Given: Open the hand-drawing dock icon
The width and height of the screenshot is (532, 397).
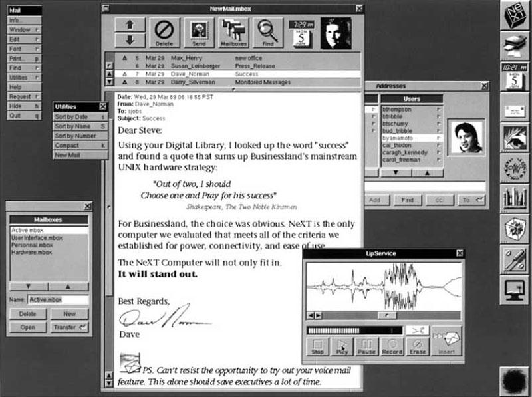Looking at the screenshot, I should (515, 138).
